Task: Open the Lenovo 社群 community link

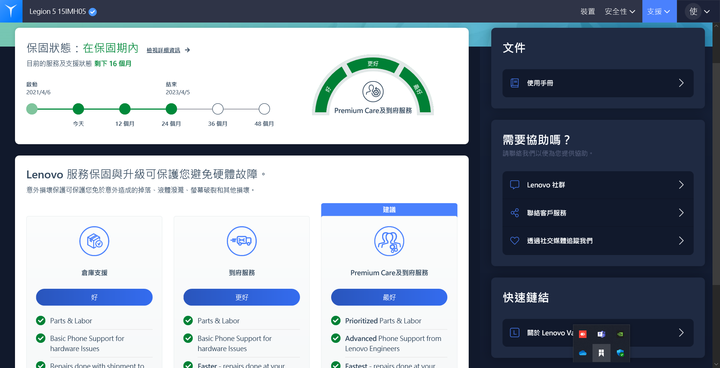Action: (x=598, y=185)
